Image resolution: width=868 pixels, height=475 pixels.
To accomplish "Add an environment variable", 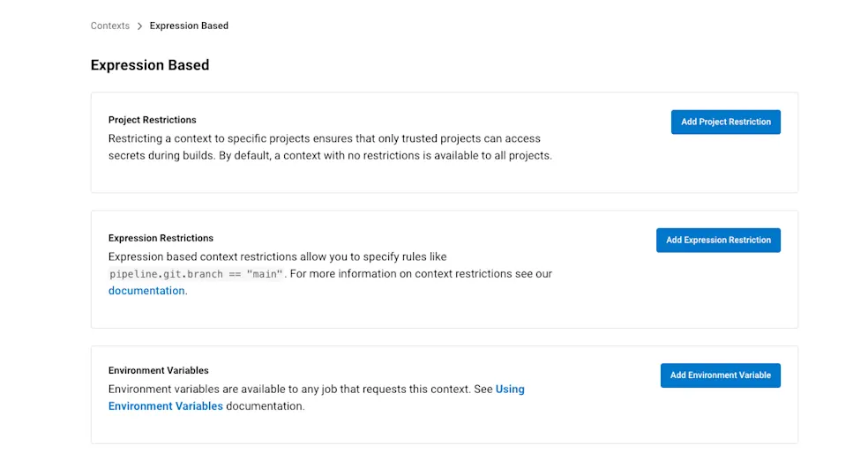I will pos(720,375).
